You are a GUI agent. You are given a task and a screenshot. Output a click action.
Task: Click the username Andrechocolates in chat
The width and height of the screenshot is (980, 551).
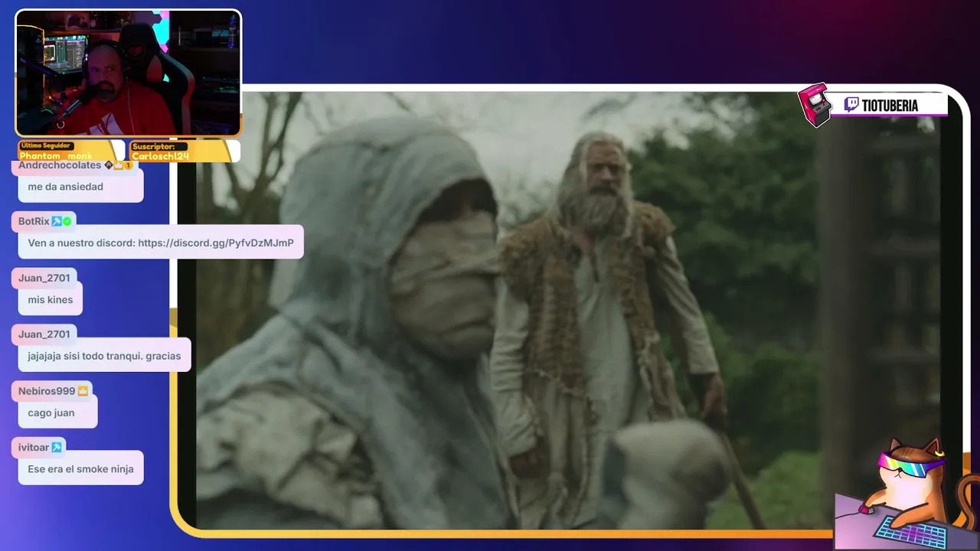tap(60, 165)
